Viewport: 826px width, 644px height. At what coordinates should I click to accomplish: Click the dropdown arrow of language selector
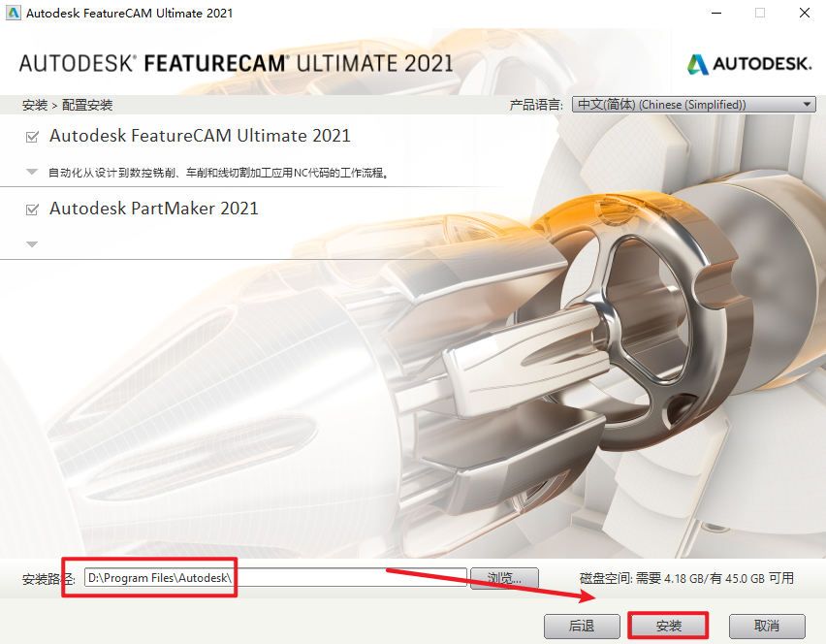coord(807,105)
